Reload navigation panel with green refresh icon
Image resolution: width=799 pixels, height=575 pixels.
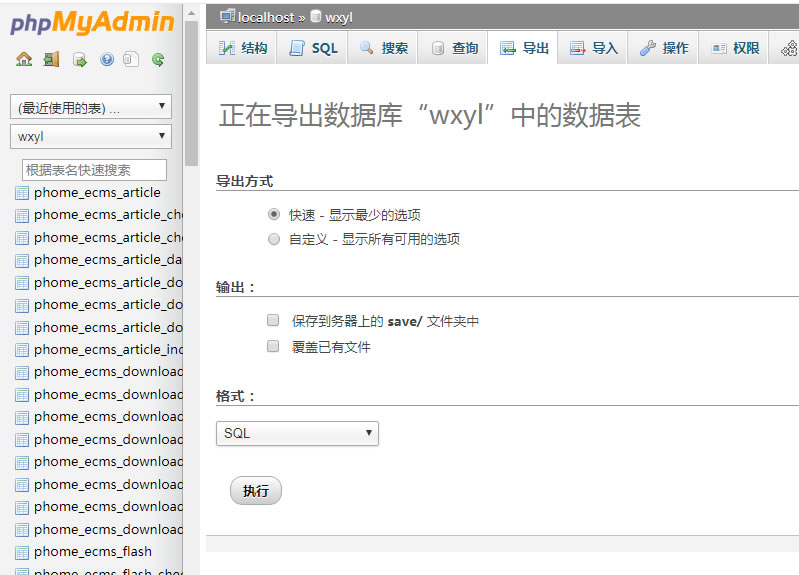click(x=158, y=60)
